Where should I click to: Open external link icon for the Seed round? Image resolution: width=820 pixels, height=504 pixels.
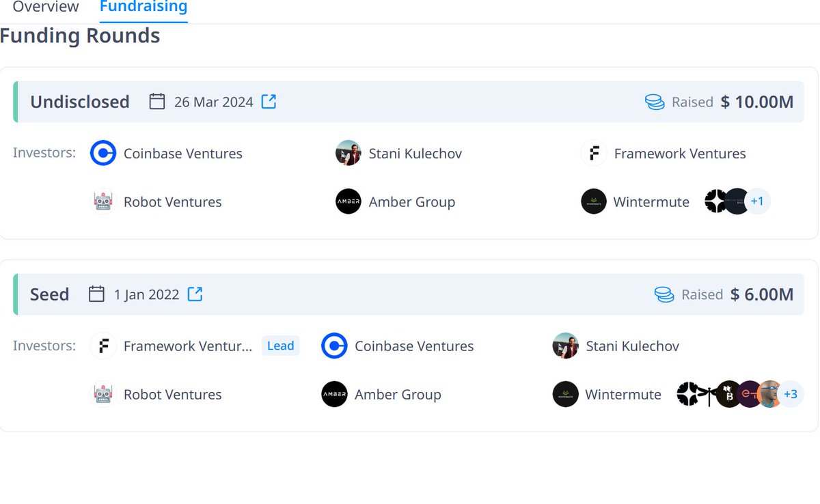pyautogui.click(x=195, y=294)
